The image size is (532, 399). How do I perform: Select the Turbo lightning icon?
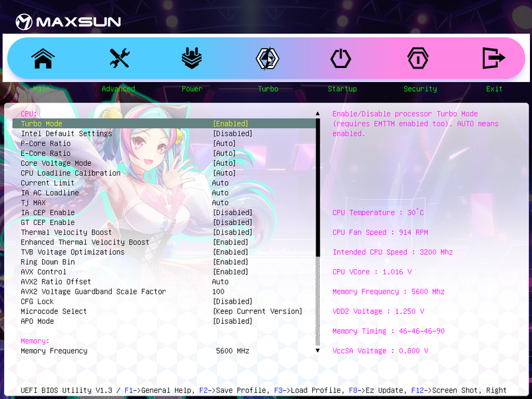[x=268, y=59]
